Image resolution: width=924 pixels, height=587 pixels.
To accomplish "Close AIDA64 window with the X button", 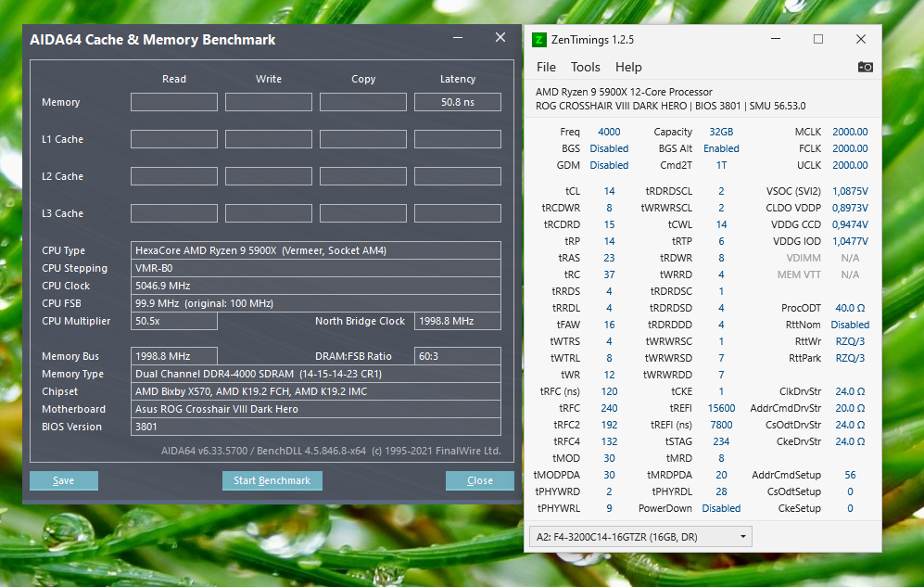I will [x=500, y=38].
